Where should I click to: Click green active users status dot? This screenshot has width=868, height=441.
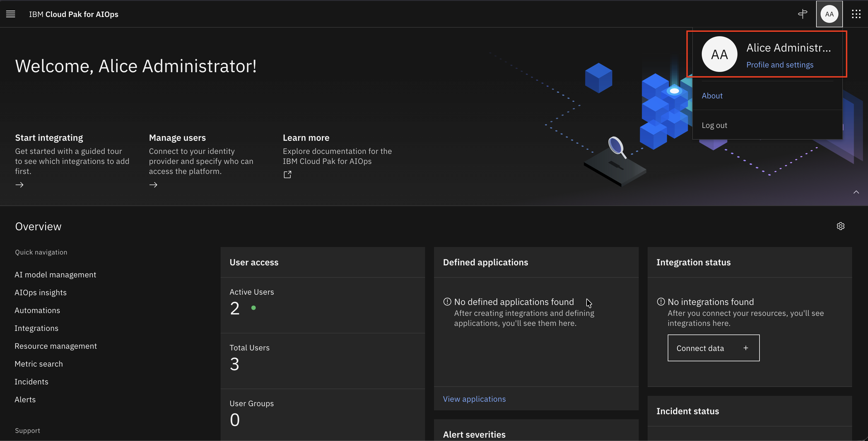pos(253,308)
